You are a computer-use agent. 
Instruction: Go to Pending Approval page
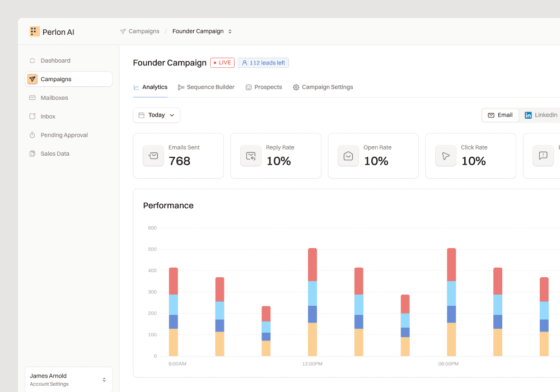[x=64, y=135]
